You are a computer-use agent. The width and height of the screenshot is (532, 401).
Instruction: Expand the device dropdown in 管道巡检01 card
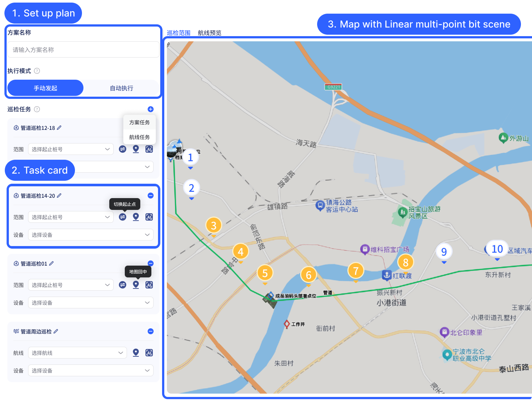(x=90, y=303)
